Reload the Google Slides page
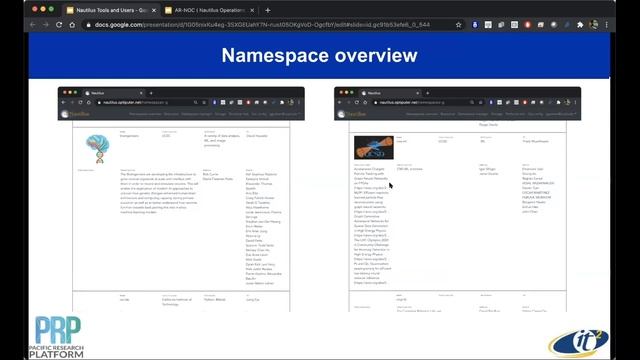Screen dimensions: 640x360 click(59, 25)
